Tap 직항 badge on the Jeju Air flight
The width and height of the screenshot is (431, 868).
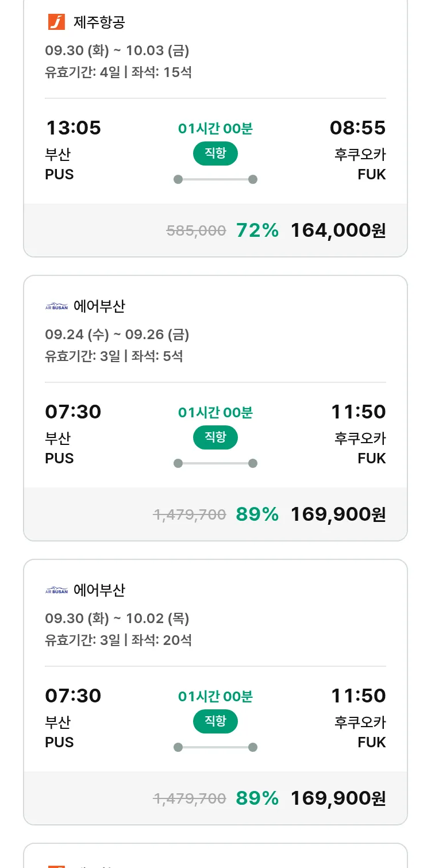[215, 153]
